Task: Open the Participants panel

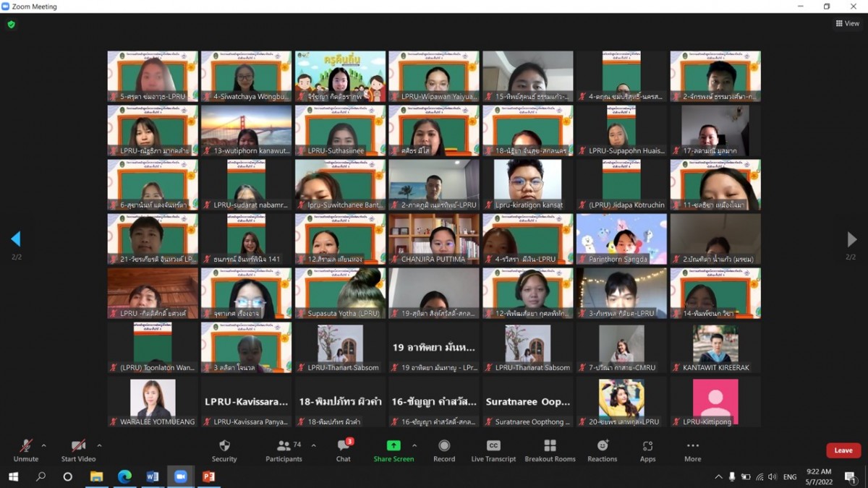Action: pyautogui.click(x=284, y=446)
